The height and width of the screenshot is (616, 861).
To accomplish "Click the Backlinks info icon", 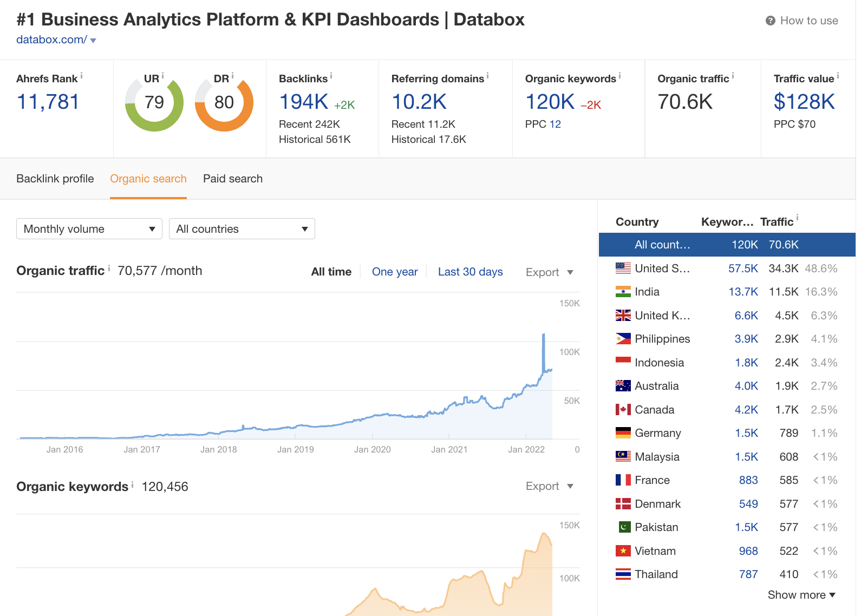I will click(331, 76).
